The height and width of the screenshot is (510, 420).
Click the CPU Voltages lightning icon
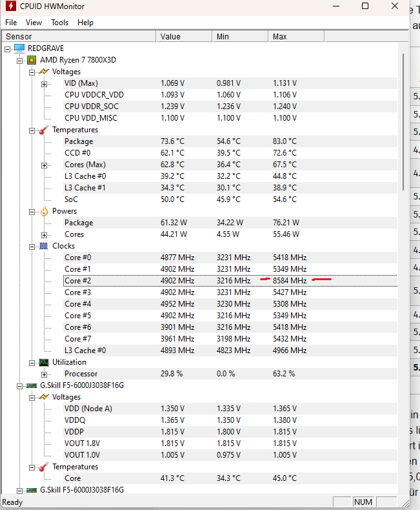44,72
